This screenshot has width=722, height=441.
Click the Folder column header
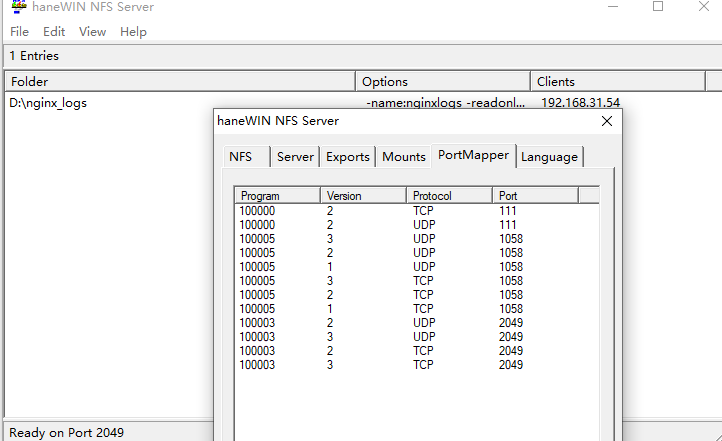pos(180,81)
